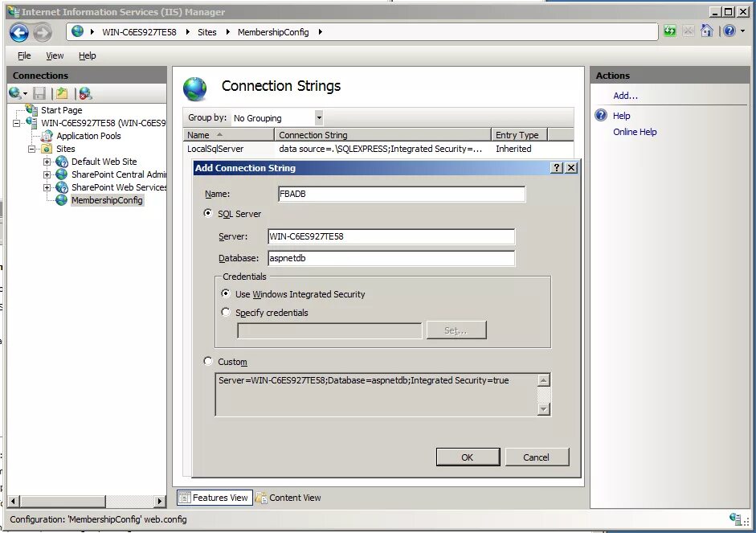This screenshot has width=756, height=533.
Task: Click the delete connection icon in Connections
Action: pos(85,93)
